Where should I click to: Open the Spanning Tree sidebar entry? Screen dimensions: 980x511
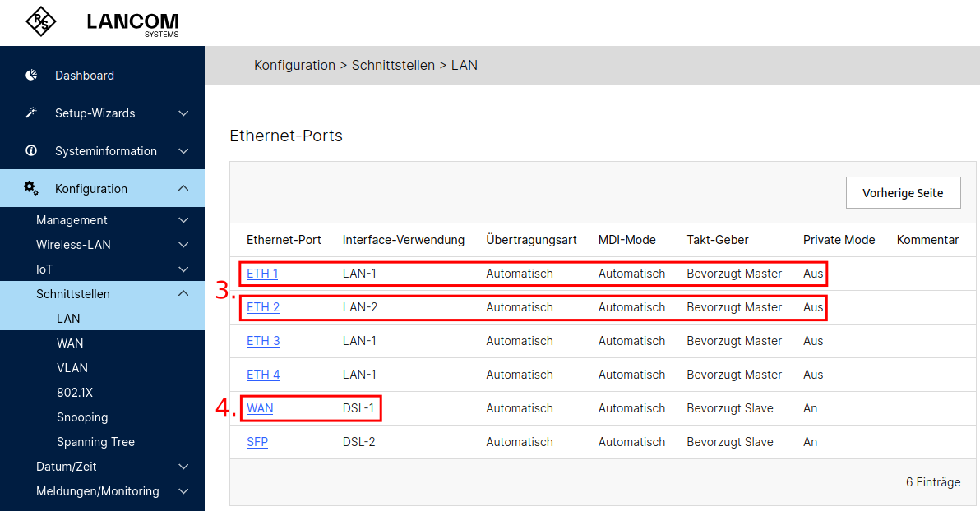point(95,442)
